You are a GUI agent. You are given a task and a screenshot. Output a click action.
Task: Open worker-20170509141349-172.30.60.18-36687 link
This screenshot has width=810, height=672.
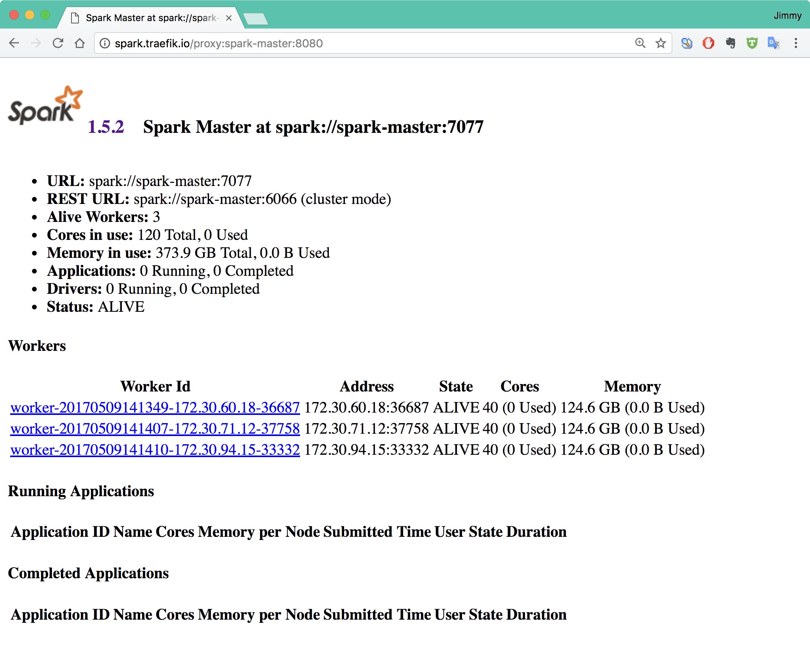pyautogui.click(x=154, y=407)
